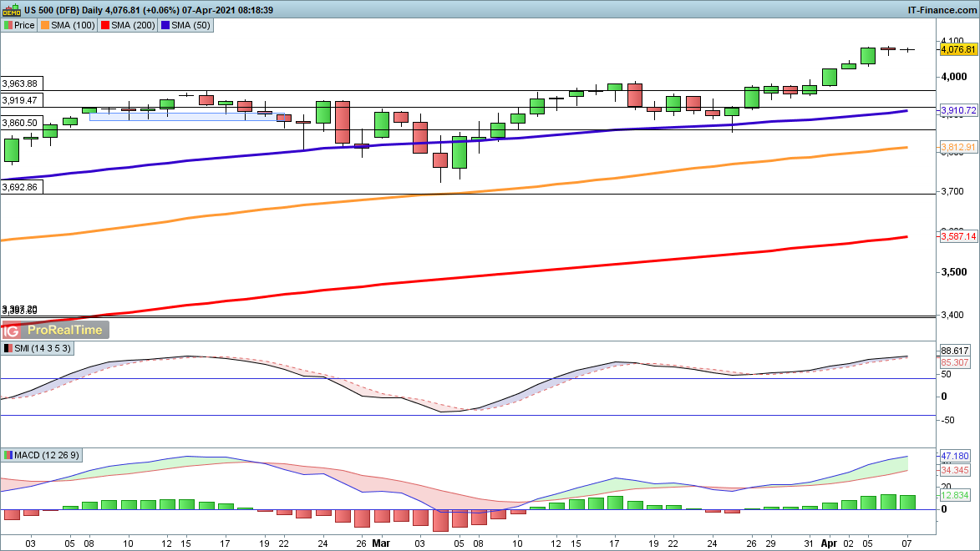The image size is (980, 551).
Task: Select the 3,919.47 horizontal level label
Action: coord(20,100)
